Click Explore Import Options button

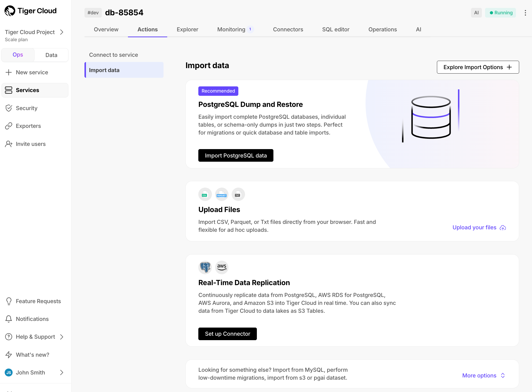coord(478,67)
